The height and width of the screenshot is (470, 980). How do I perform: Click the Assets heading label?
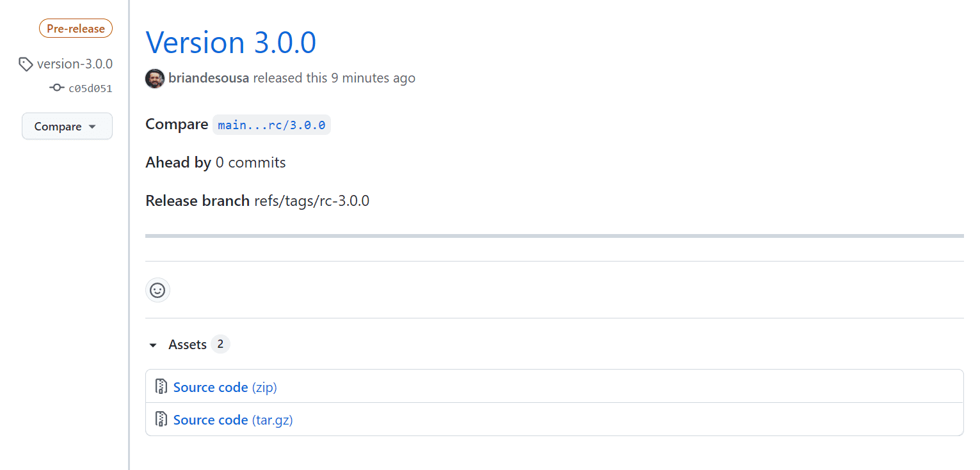[188, 344]
